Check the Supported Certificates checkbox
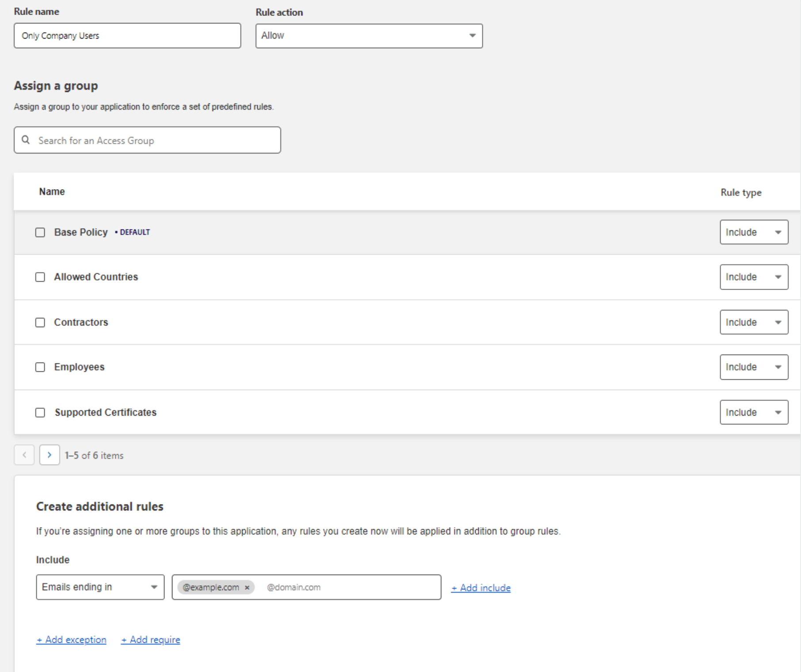Screen dimensions: 801x672 point(40,412)
